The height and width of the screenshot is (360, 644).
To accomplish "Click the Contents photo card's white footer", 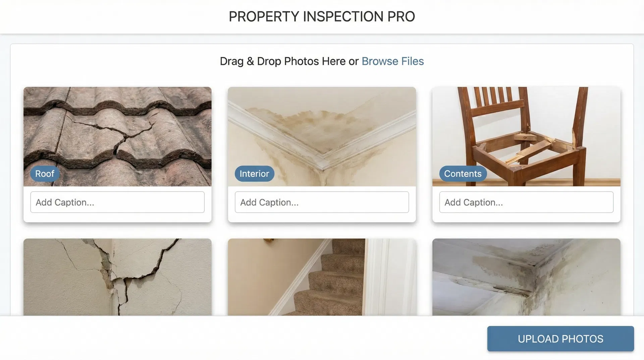I will point(526,218).
